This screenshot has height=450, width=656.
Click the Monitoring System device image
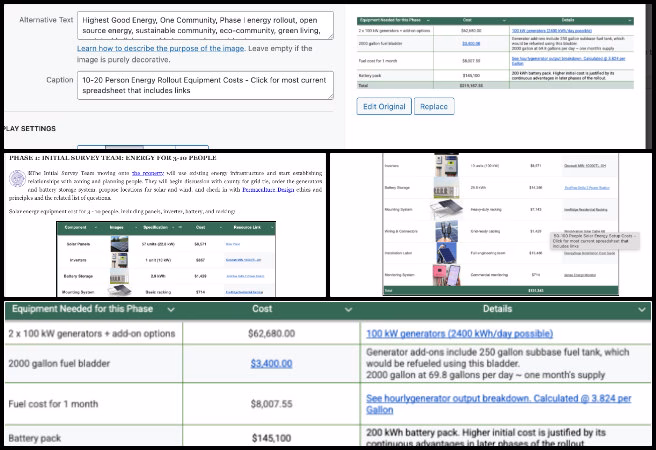446,275
